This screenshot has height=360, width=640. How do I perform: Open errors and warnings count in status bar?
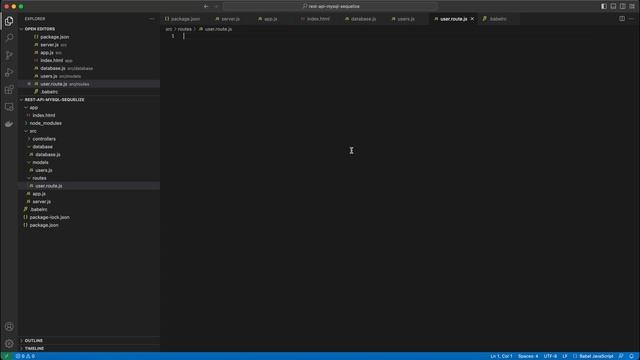pyautogui.click(x=25, y=356)
